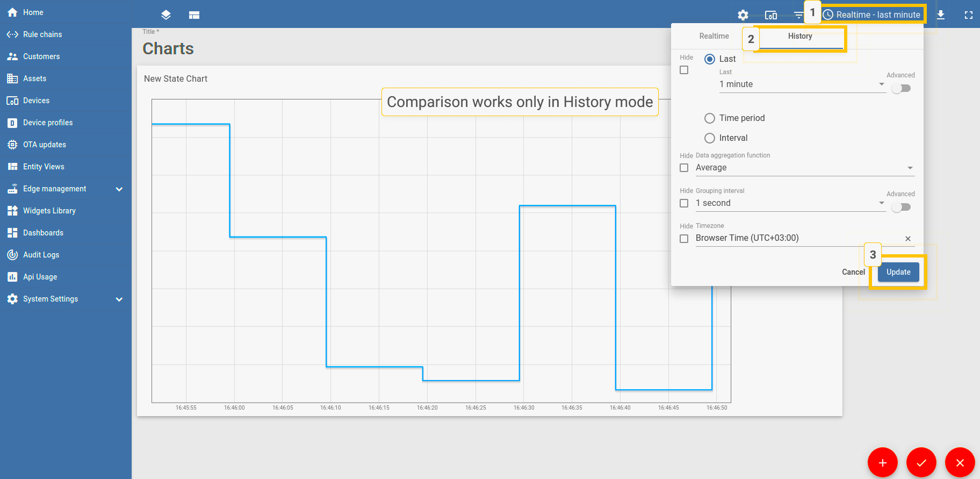Open filters icon in toolbar
This screenshot has height=479, width=980.
(798, 15)
